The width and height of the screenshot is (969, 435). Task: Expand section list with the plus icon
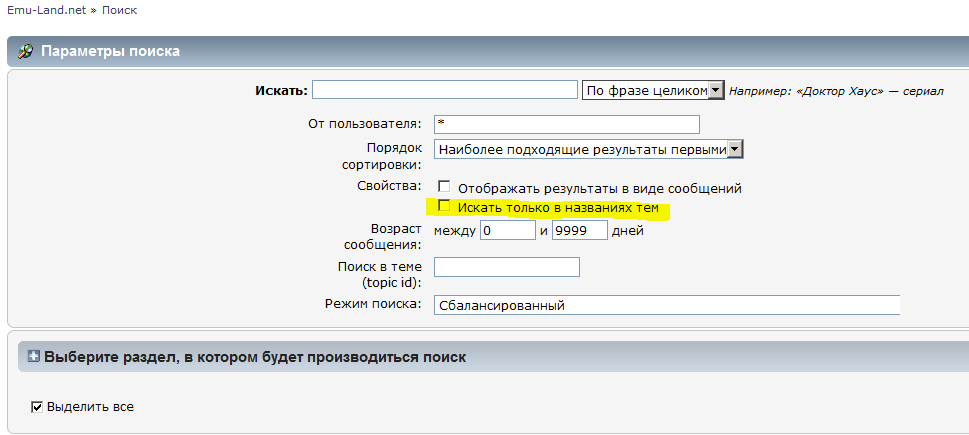(33, 356)
